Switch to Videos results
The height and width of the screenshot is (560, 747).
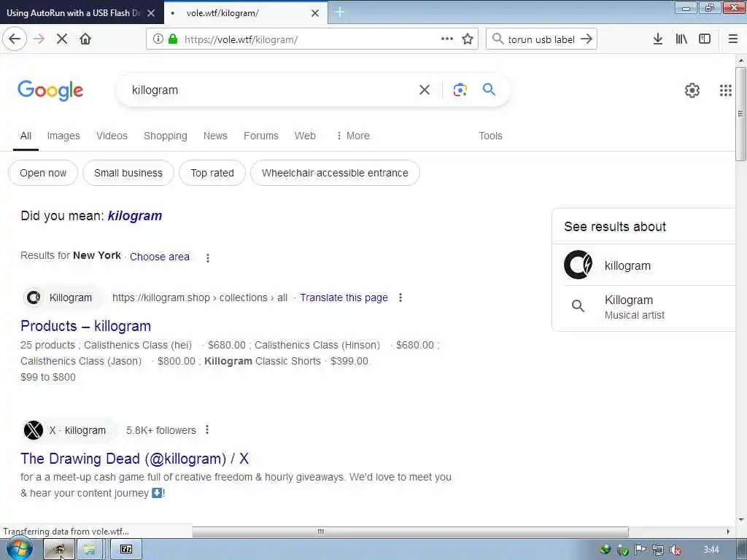point(112,136)
